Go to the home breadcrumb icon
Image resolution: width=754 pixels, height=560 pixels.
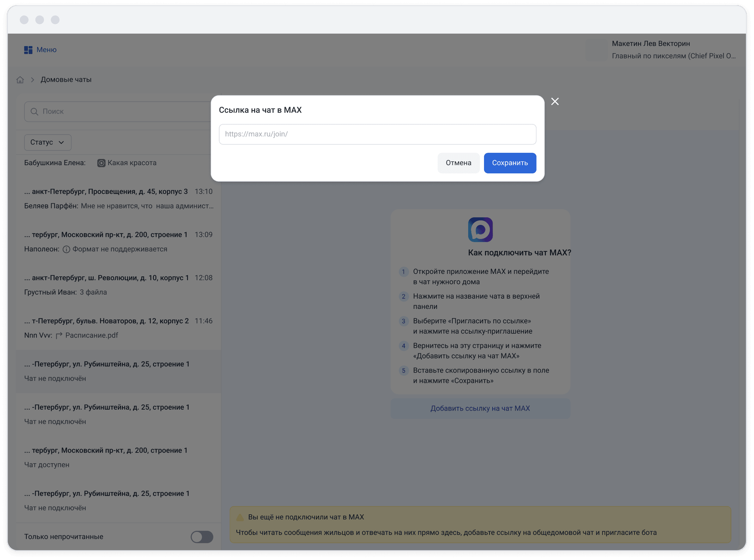tap(20, 80)
